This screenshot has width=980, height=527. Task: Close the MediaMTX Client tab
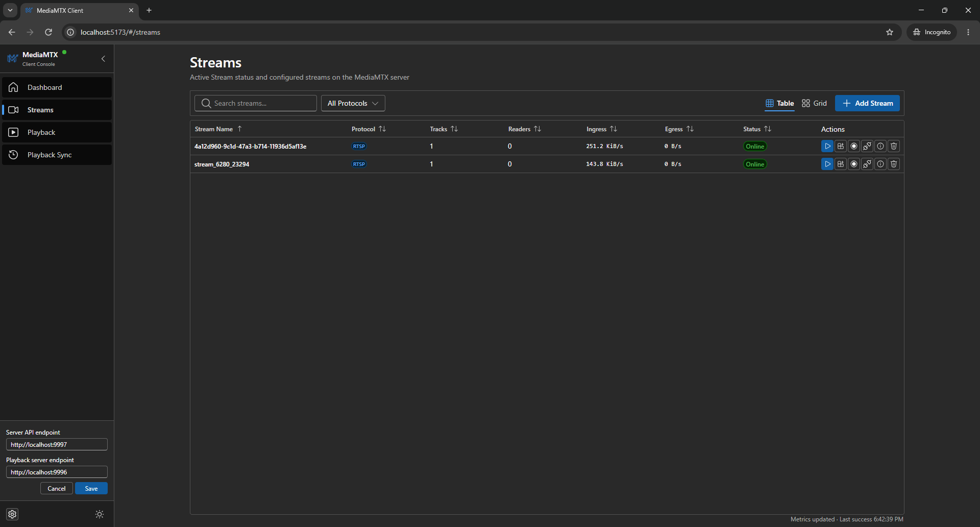pyautogui.click(x=131, y=10)
